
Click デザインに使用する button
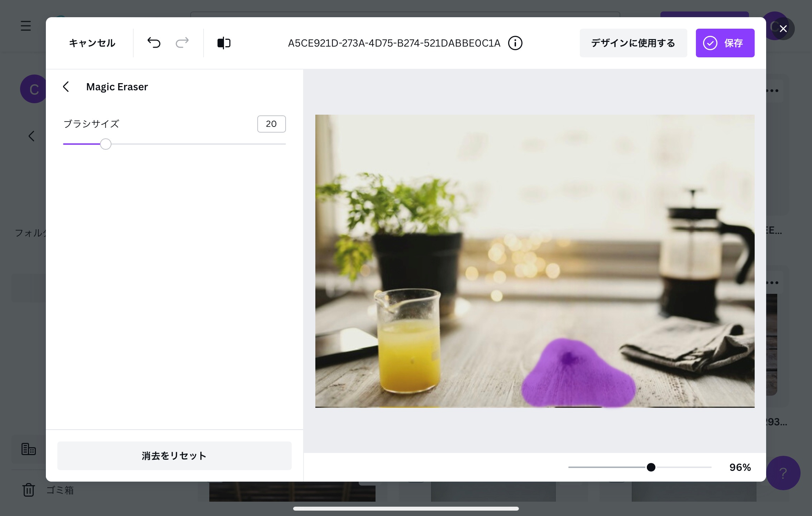click(x=633, y=43)
